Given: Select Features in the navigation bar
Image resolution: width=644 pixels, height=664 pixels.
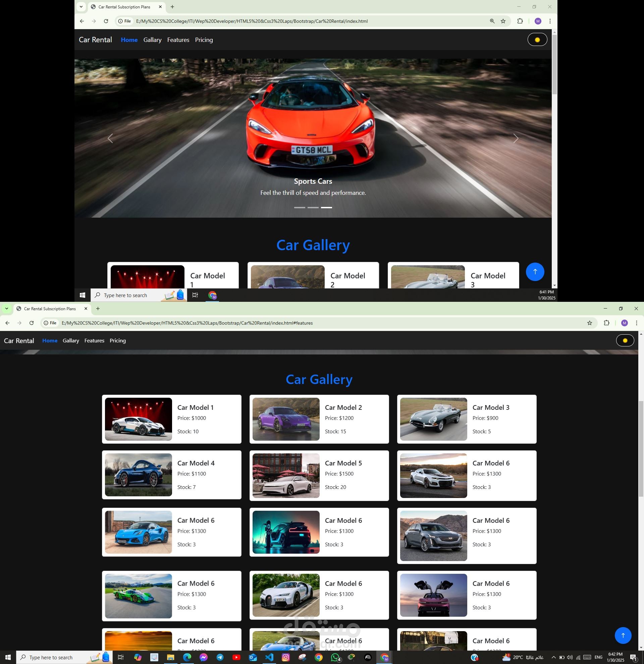Looking at the screenshot, I should coord(94,340).
